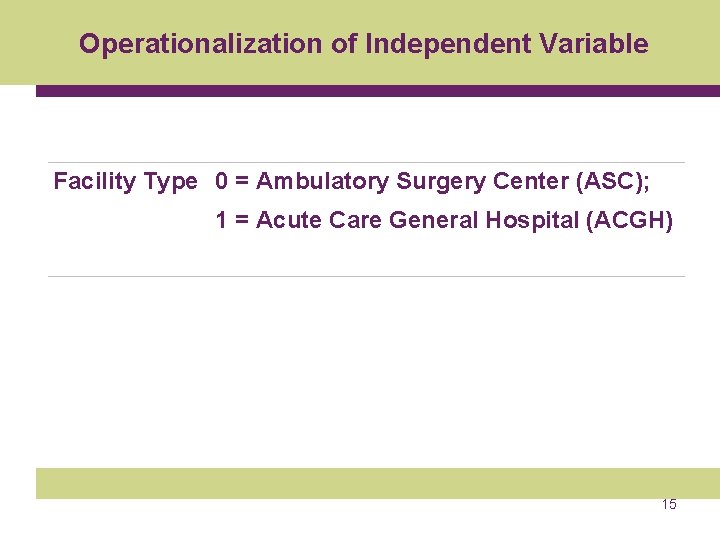Select the 'Facility Type' row label

pos(125,181)
